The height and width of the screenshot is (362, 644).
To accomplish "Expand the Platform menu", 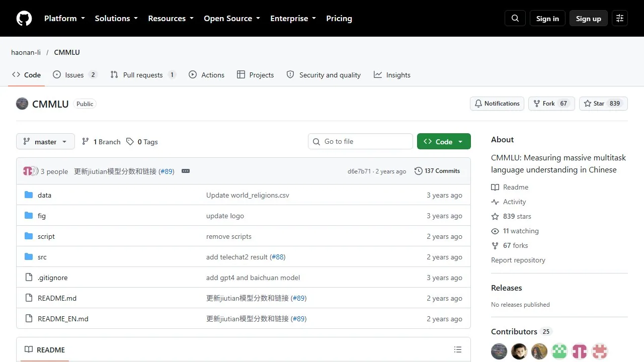I will click(x=64, y=19).
